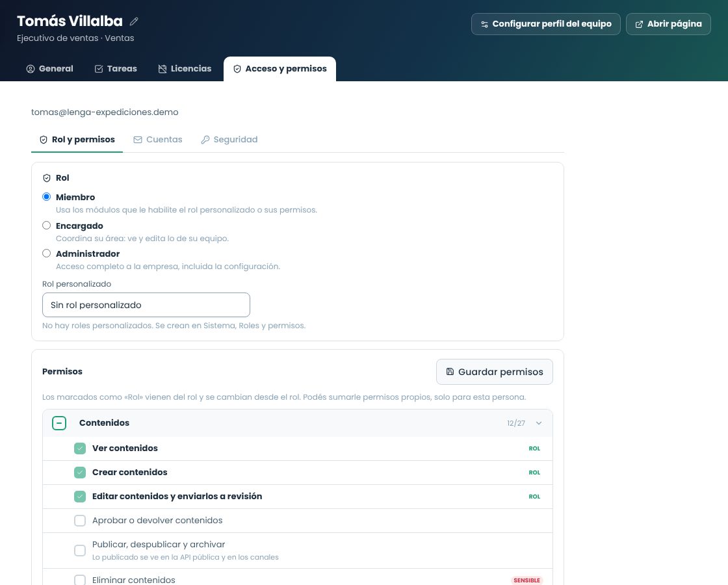Click the pencil icon beside Tomás Villalba
728x585 pixels.
(x=134, y=21)
